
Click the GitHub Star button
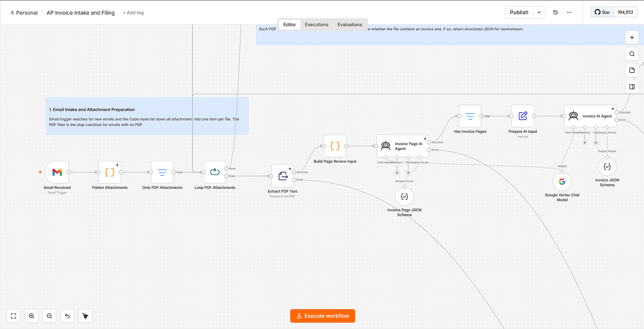pyautogui.click(x=602, y=12)
